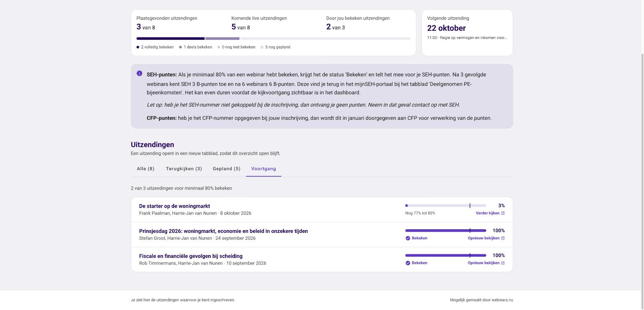The height and width of the screenshot is (310, 644).
Task: Click the 100% progress bar for Prinsjesdag 2026
Action: coord(446,230)
